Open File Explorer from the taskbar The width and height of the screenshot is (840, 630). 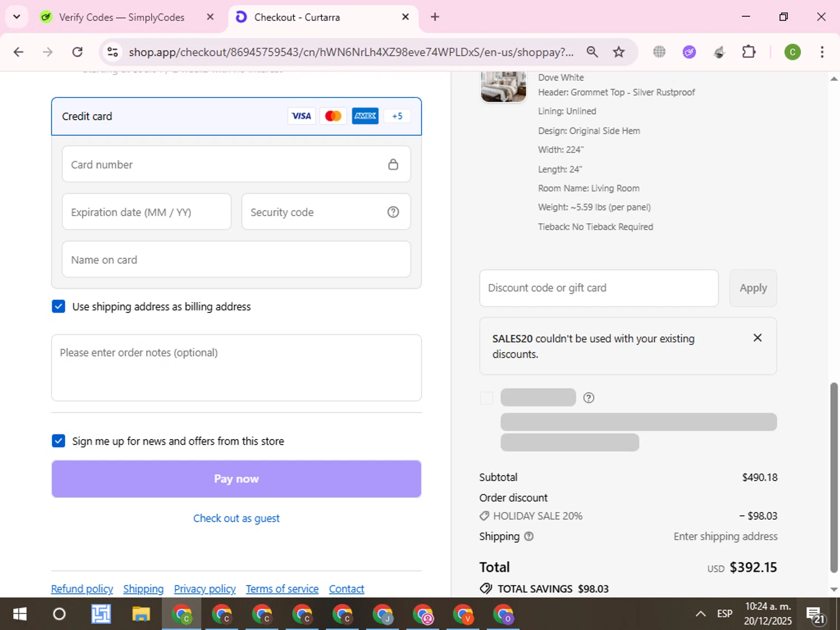click(141, 614)
